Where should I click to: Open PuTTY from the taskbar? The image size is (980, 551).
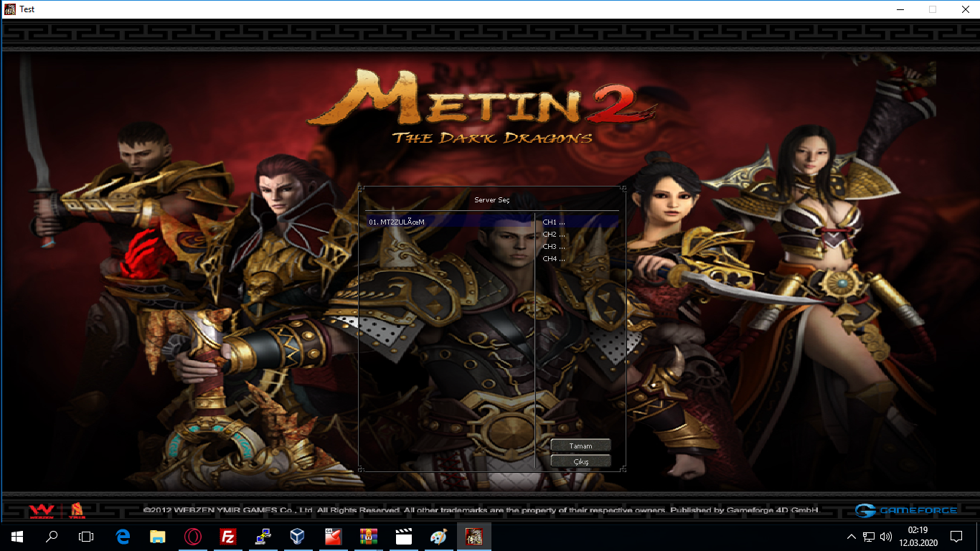(263, 536)
